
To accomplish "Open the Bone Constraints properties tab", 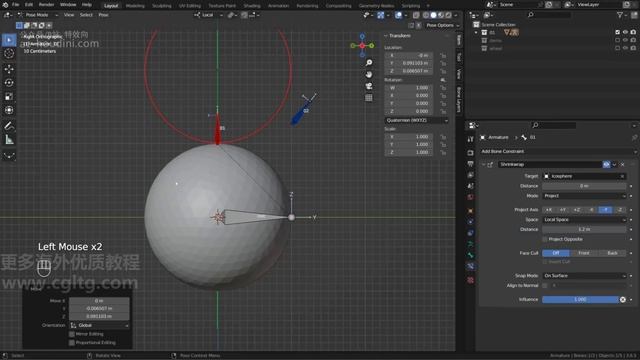I will [x=470, y=266].
